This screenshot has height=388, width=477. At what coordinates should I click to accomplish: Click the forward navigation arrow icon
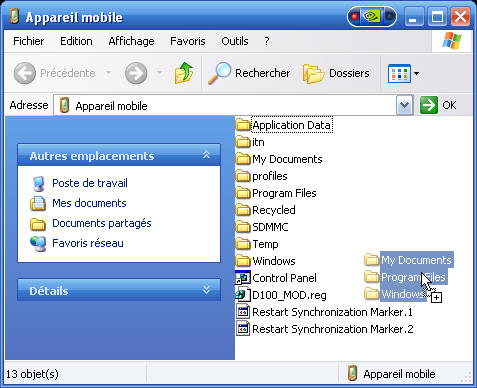(x=136, y=73)
